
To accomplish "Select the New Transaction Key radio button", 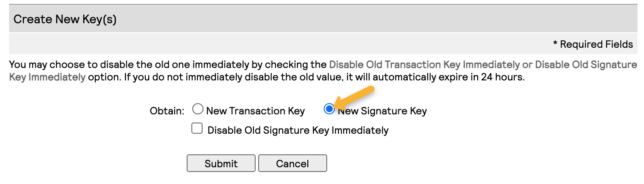I will click(x=198, y=109).
